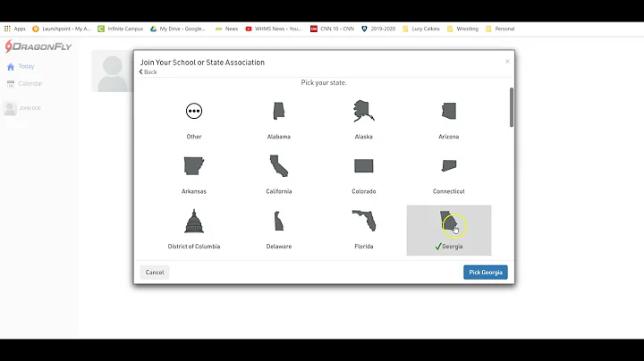
Task: Open the Personal bookmark folder
Action: point(500,29)
